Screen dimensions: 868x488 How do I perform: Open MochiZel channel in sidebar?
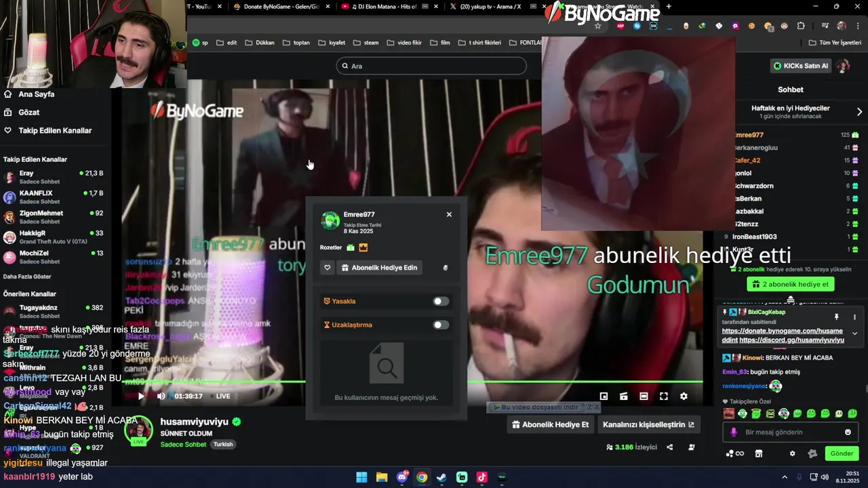tap(54, 257)
